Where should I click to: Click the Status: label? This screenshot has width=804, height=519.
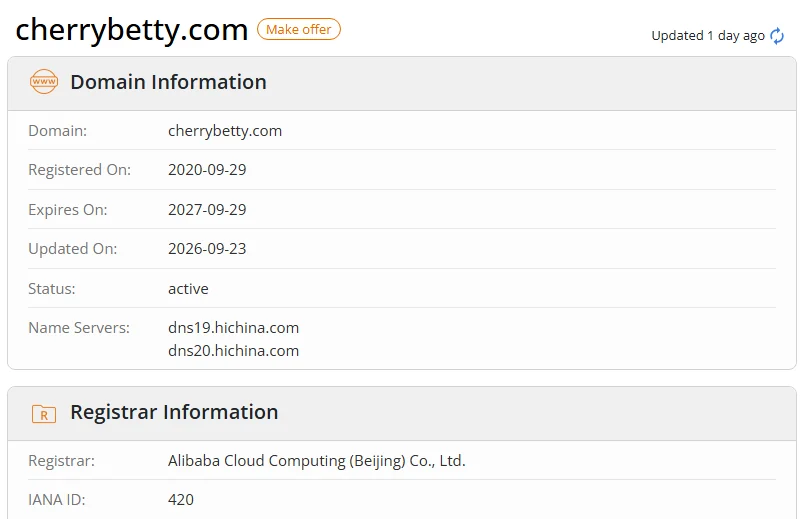(52, 289)
